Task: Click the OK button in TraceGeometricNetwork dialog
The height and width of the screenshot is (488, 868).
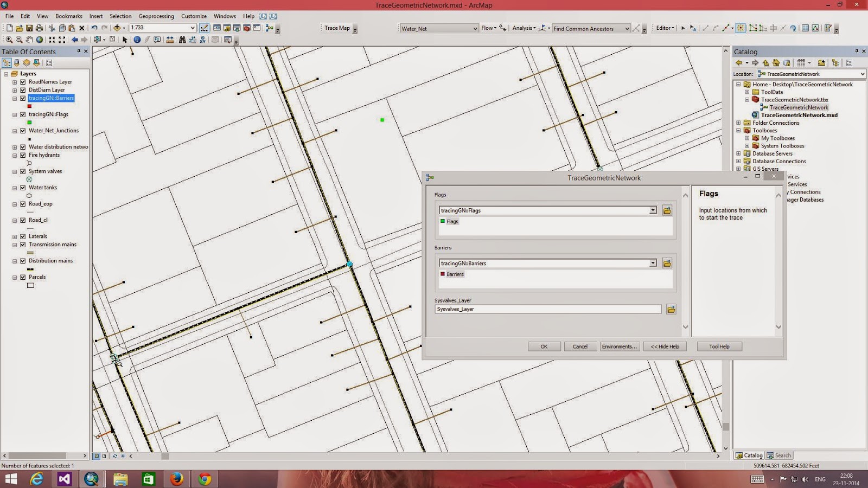Action: click(544, 346)
